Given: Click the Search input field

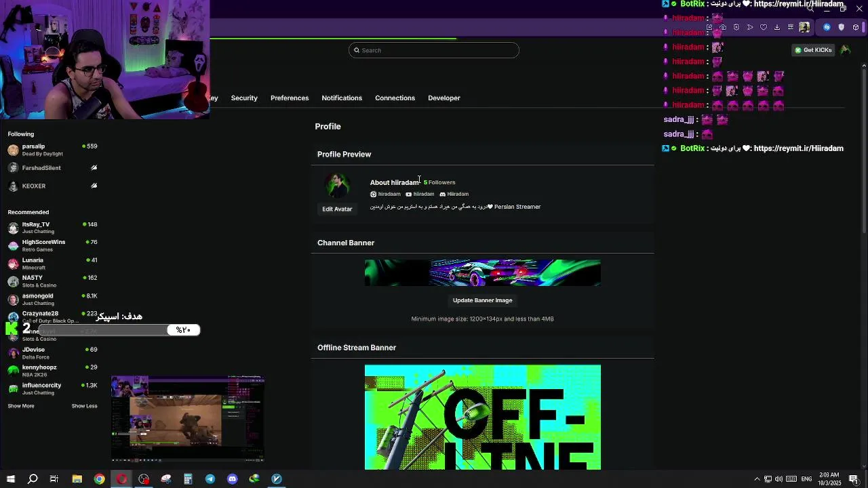Looking at the screenshot, I should [434, 50].
